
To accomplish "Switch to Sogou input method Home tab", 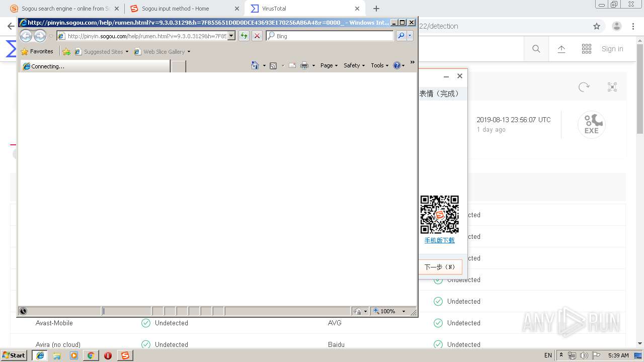I will point(184,9).
